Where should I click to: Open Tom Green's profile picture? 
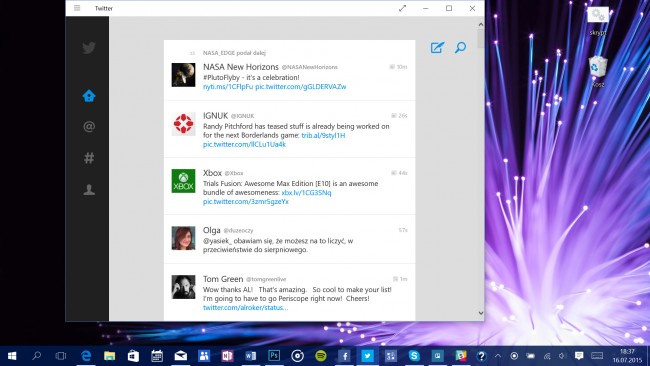click(184, 287)
